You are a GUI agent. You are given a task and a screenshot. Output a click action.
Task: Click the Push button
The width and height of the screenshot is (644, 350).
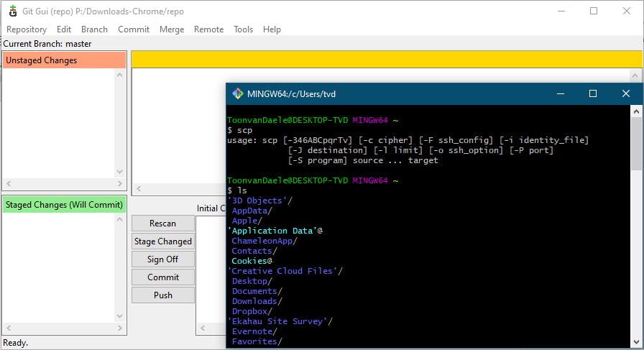(x=163, y=295)
